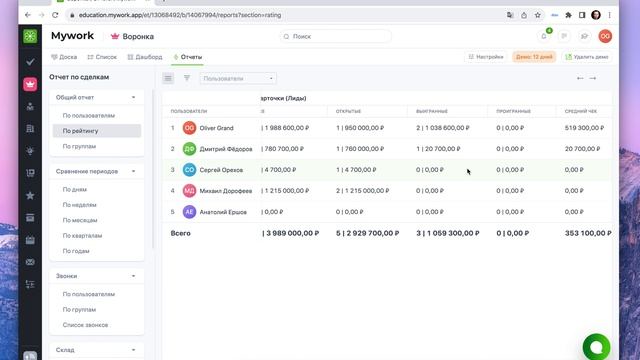Open the envelope mail icon in sidebar

[30, 262]
